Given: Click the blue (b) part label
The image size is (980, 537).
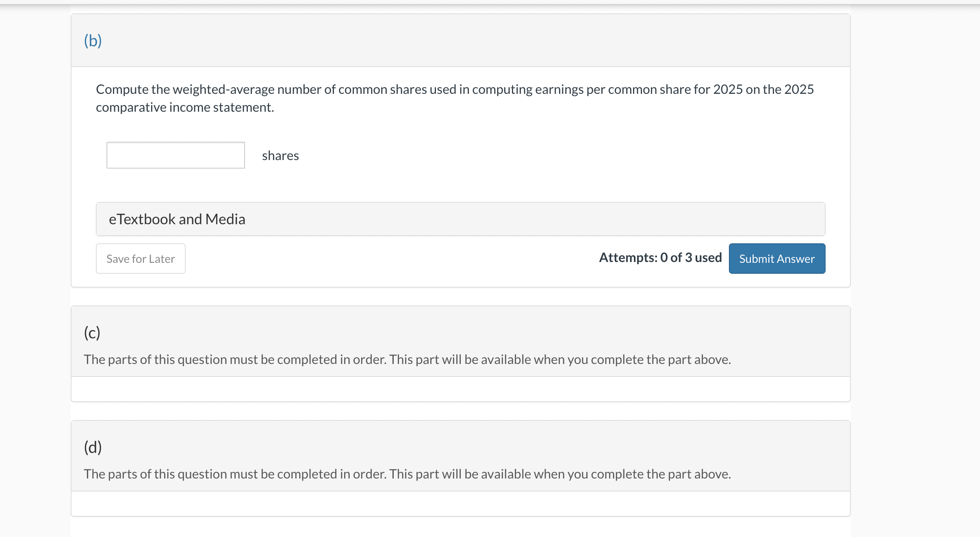Looking at the screenshot, I should pyautogui.click(x=93, y=41).
